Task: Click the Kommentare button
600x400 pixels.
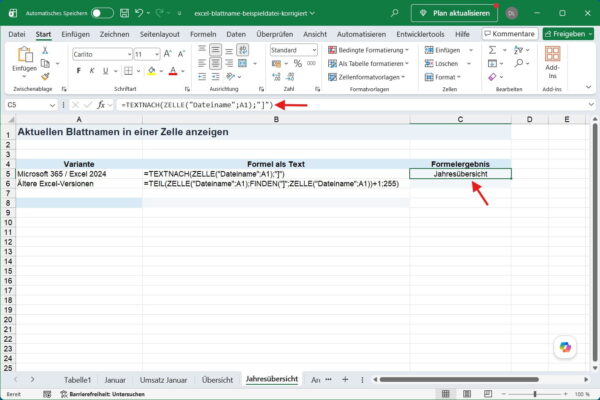Action: pyautogui.click(x=510, y=34)
